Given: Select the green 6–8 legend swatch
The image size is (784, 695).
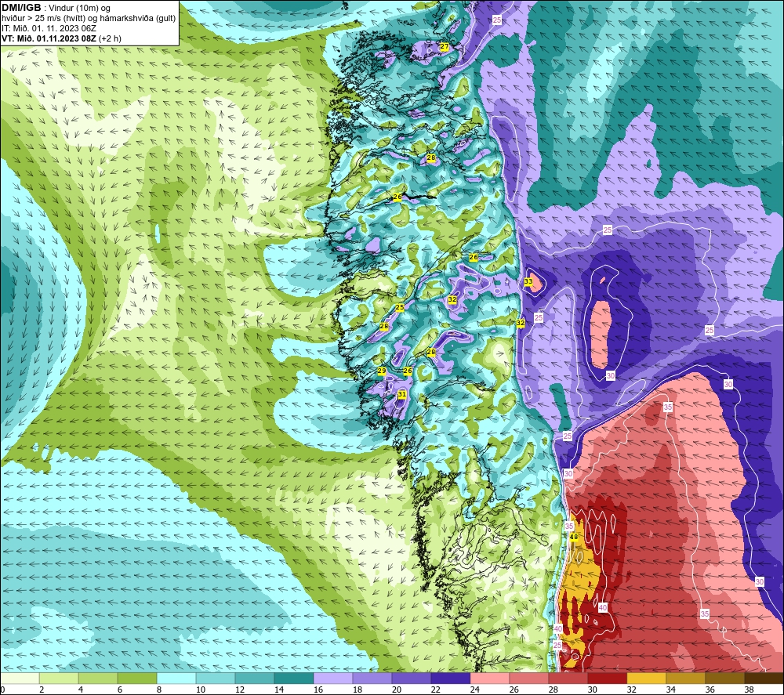Looking at the screenshot, I should [137, 678].
